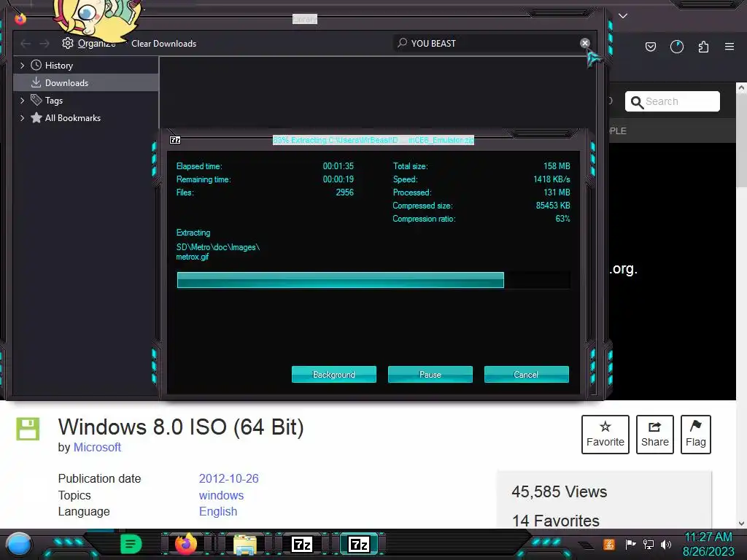Image resolution: width=747 pixels, height=560 pixels.
Task: Click the 7z icon in extraction dialog title
Action: tap(175, 140)
